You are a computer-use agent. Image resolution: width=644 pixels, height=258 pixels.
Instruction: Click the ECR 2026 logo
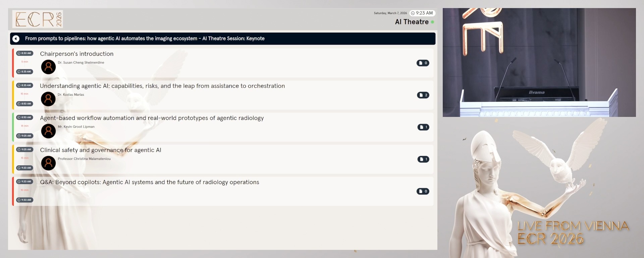point(38,19)
